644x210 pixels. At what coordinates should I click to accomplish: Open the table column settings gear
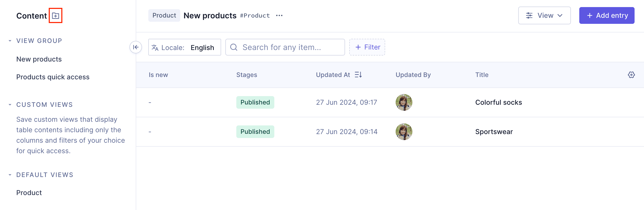(x=631, y=75)
